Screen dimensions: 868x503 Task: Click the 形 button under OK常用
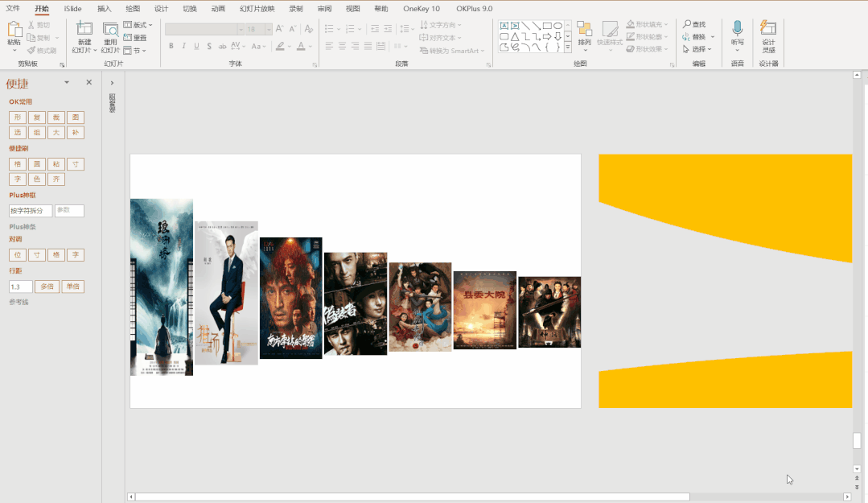point(18,118)
